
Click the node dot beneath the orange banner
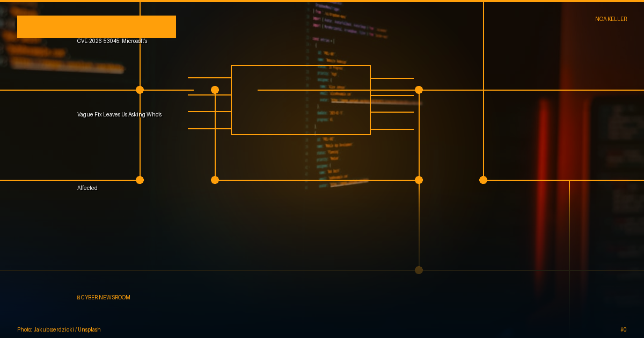(140, 90)
